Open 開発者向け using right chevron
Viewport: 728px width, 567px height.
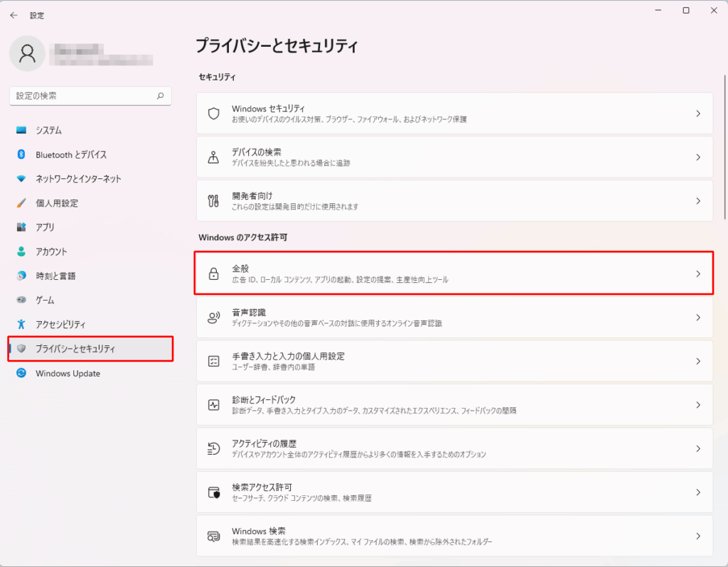coord(698,201)
